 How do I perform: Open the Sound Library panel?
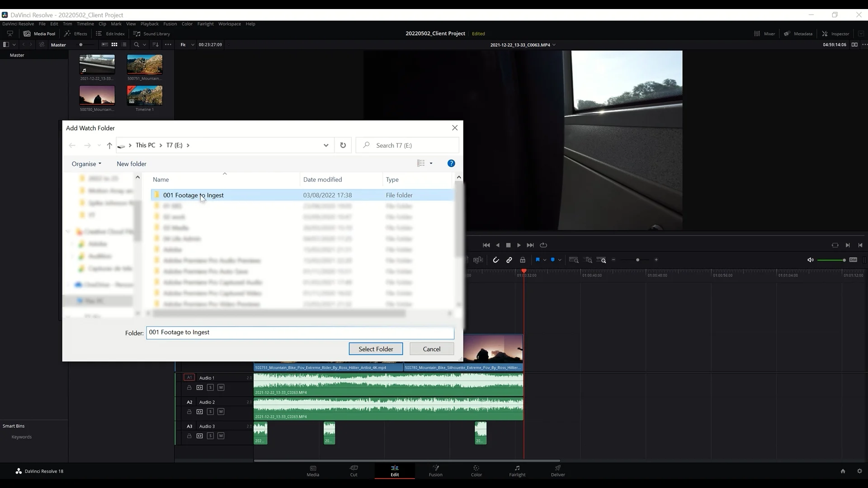coord(152,33)
